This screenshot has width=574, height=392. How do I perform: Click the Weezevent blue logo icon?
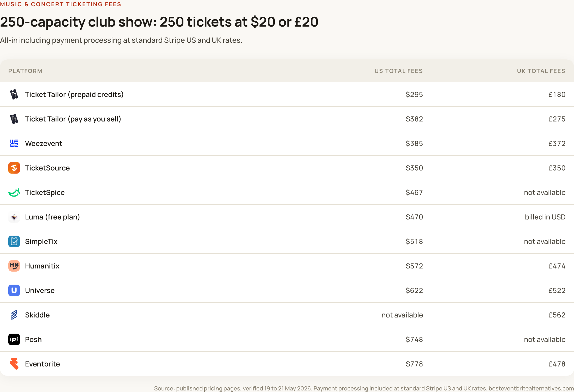(x=14, y=143)
